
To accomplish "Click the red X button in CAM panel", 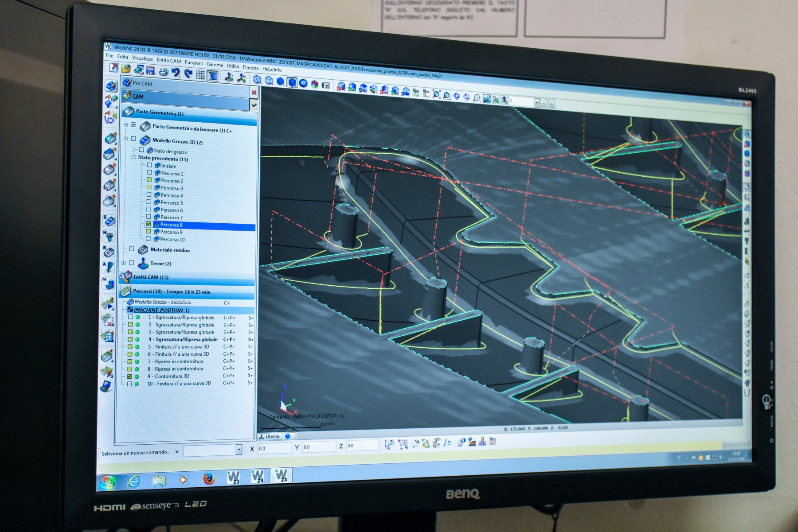I will (254, 92).
